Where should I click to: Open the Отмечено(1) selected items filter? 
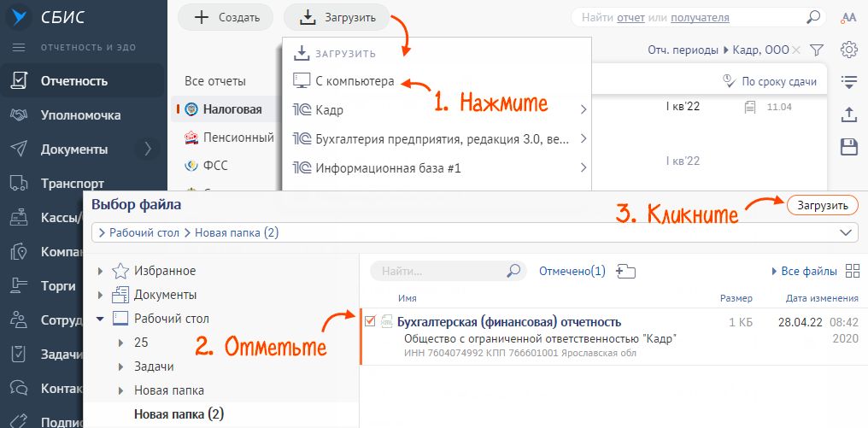[572, 272]
